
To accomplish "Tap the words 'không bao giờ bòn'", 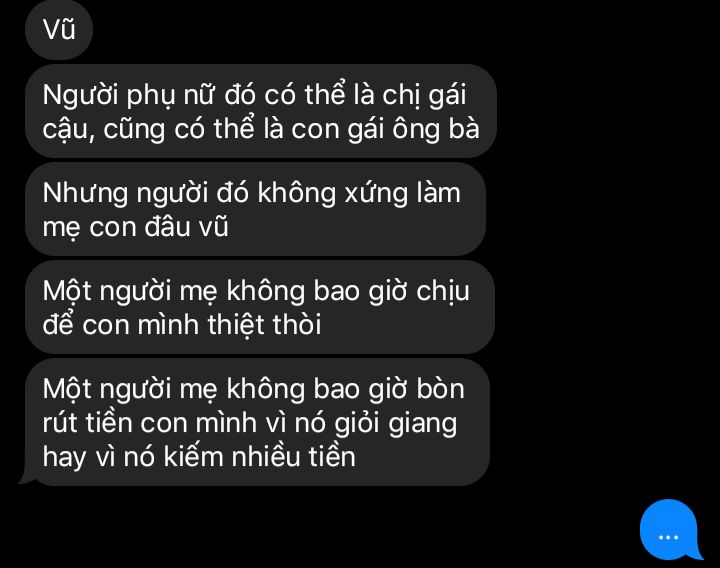I will pos(345,389).
